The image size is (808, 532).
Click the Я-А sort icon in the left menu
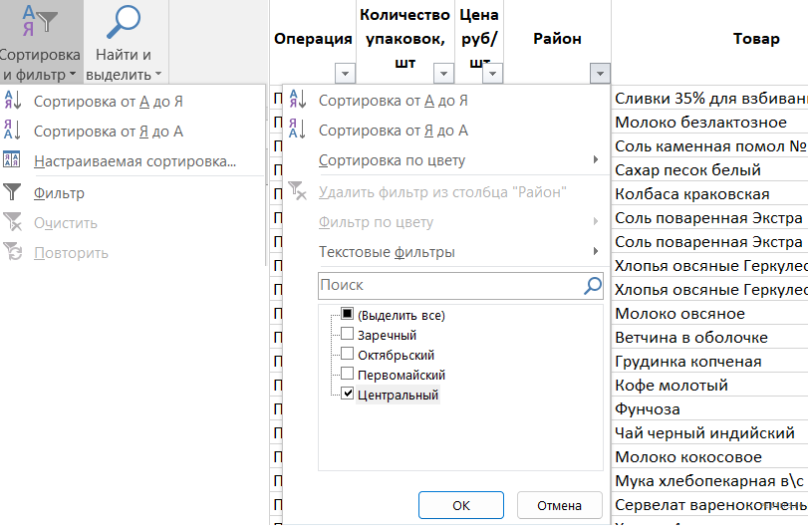[13, 131]
